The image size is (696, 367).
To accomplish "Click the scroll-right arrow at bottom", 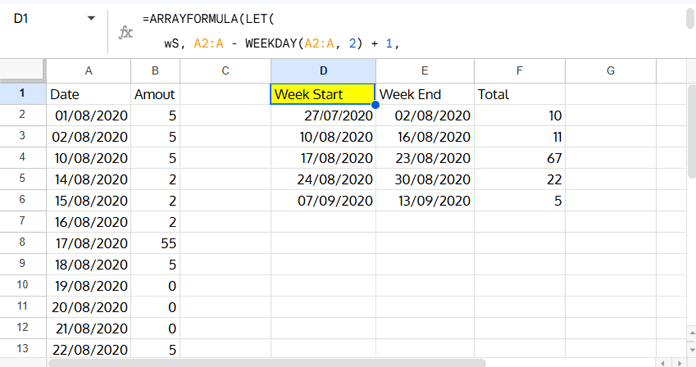I will [679, 363].
